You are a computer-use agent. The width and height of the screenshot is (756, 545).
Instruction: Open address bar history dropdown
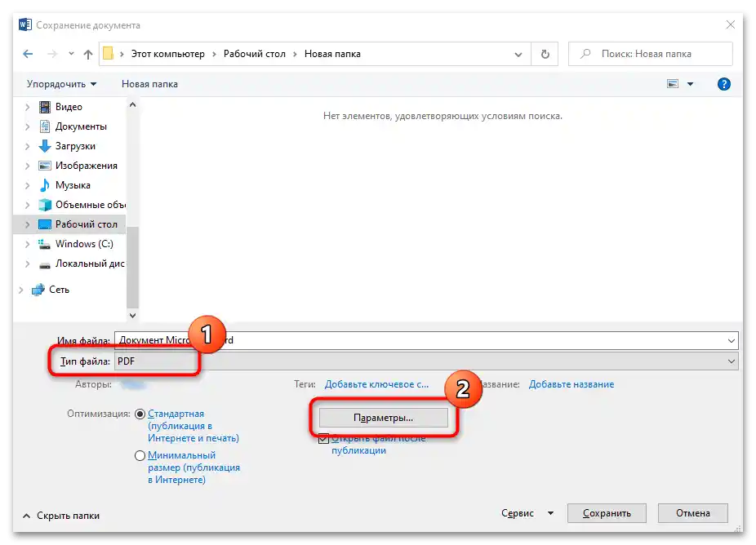(x=518, y=54)
